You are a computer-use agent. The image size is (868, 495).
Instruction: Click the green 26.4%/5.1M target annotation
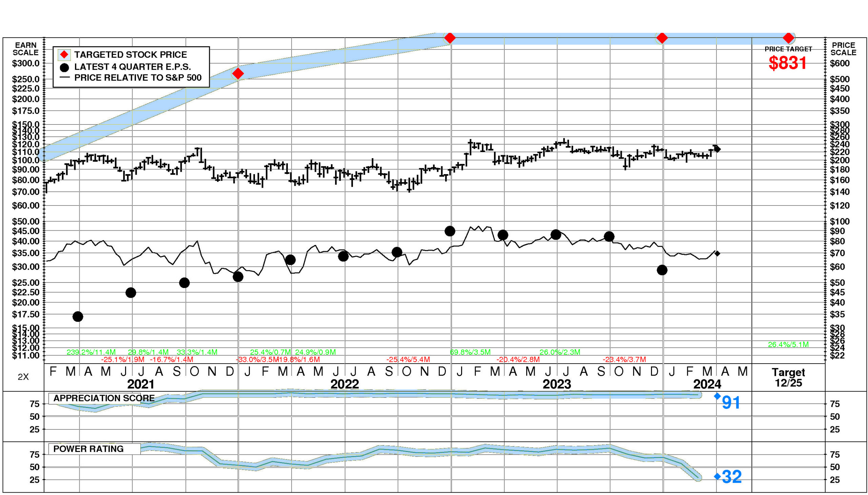click(788, 344)
